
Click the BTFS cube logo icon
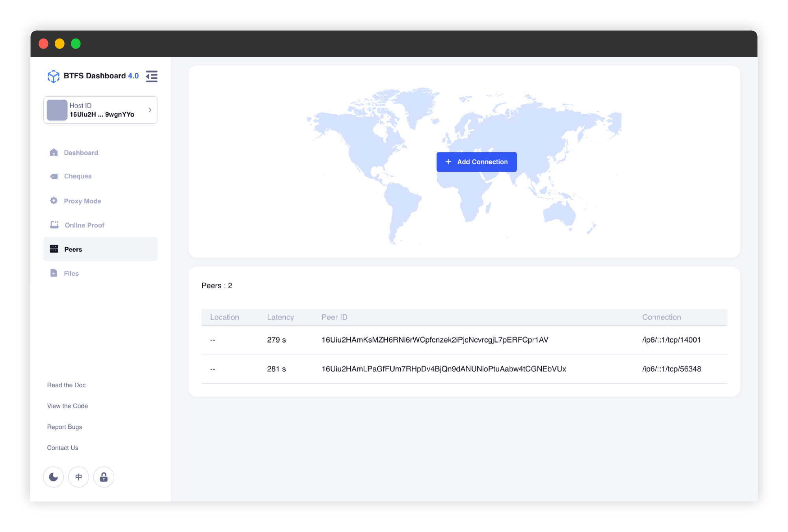(53, 76)
